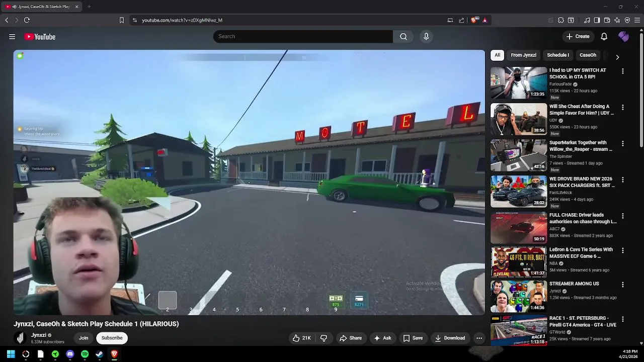Image resolution: width=644 pixels, height=362 pixels.
Task: Dislike the video with thumbs down
Action: click(324, 338)
